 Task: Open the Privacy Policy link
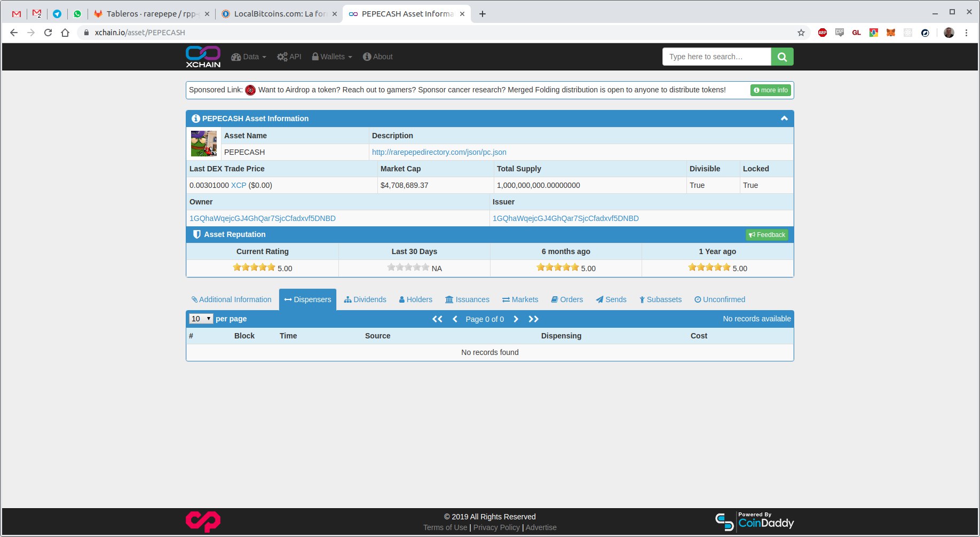coord(496,527)
